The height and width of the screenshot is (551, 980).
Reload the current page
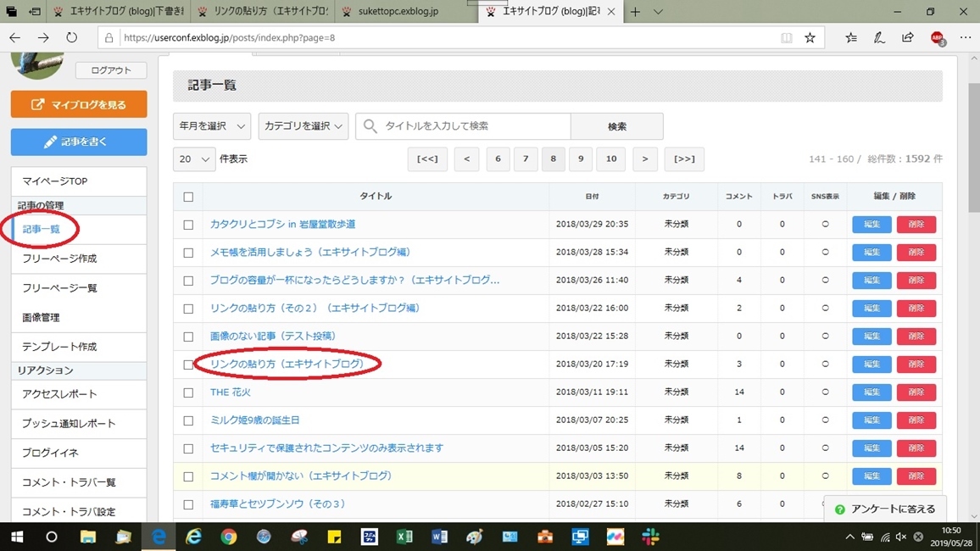click(x=72, y=37)
